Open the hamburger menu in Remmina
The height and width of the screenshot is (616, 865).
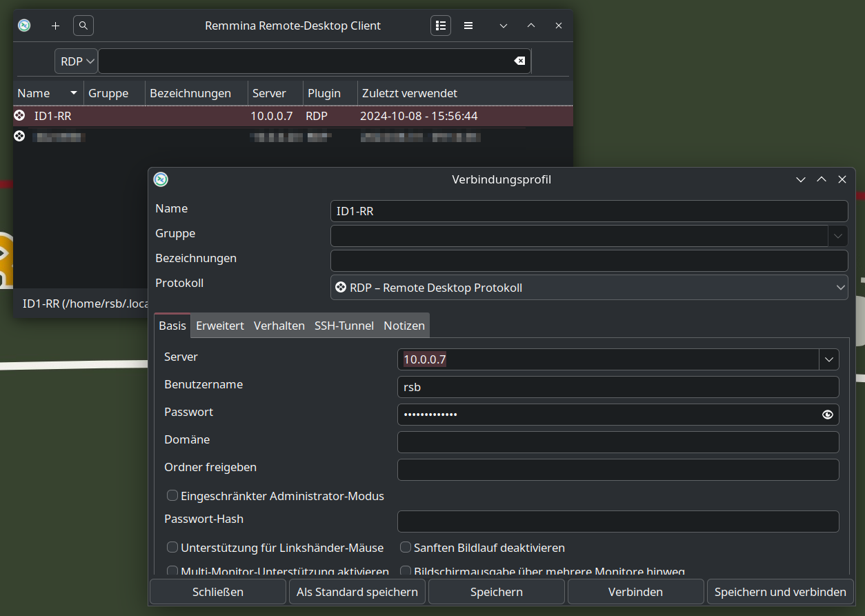click(468, 26)
